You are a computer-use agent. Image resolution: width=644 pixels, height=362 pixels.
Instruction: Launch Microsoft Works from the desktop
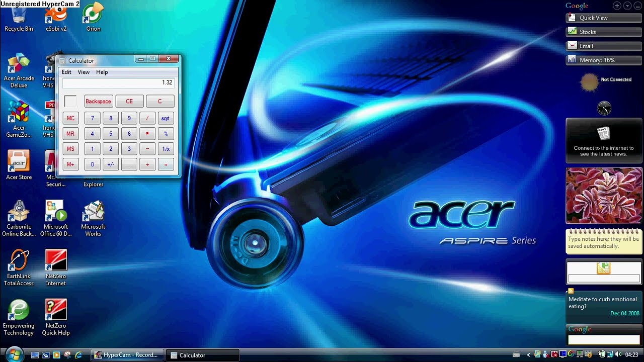(93, 219)
